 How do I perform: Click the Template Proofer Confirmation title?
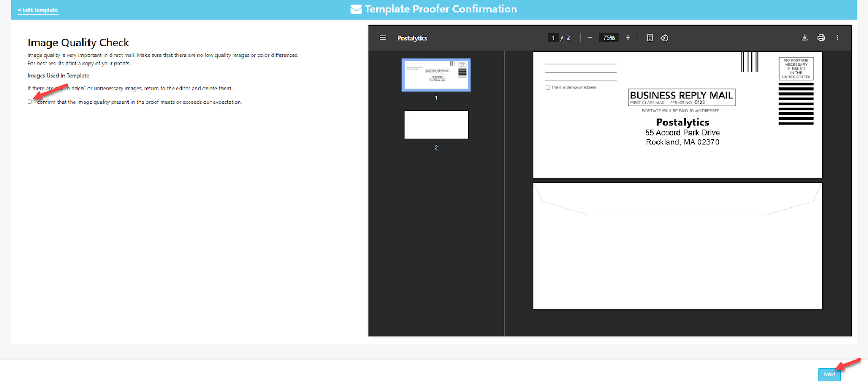(x=441, y=9)
